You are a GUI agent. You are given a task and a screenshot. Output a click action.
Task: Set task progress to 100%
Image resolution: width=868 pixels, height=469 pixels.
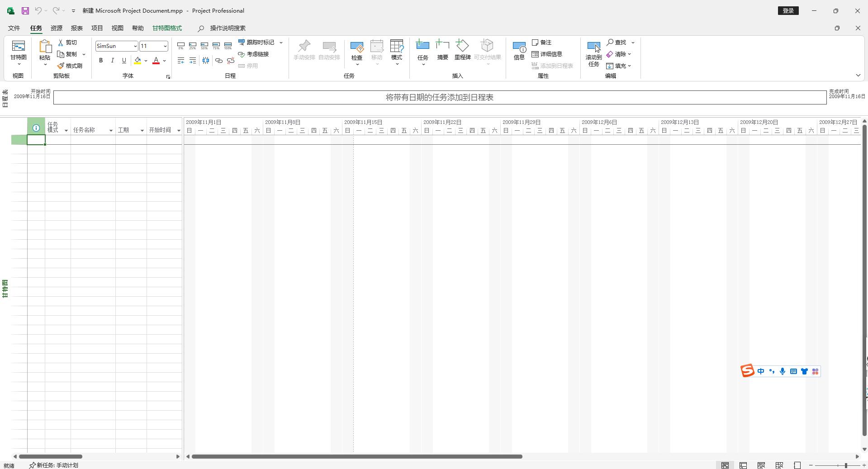point(228,45)
